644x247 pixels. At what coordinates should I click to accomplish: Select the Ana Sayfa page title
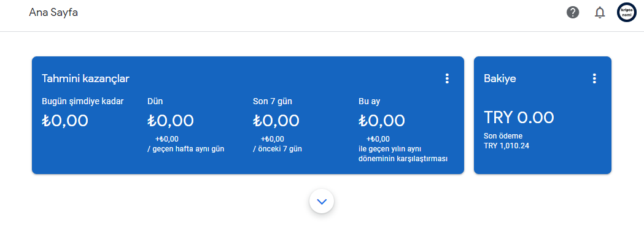[53, 13]
